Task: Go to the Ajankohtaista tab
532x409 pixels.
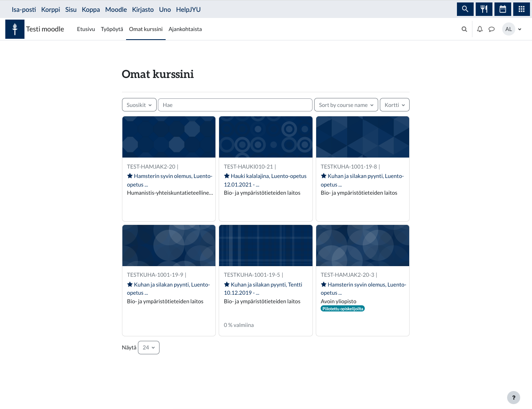Action: point(185,29)
